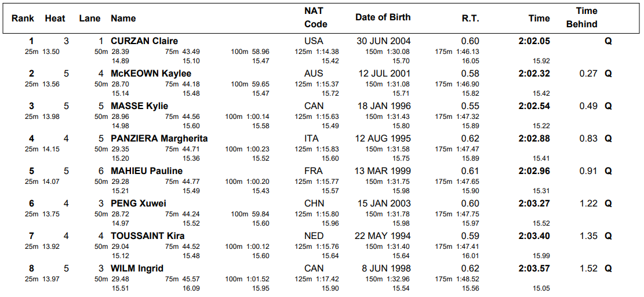644x297 pixels.
Task: Click the Rank column header
Action: coord(23,19)
